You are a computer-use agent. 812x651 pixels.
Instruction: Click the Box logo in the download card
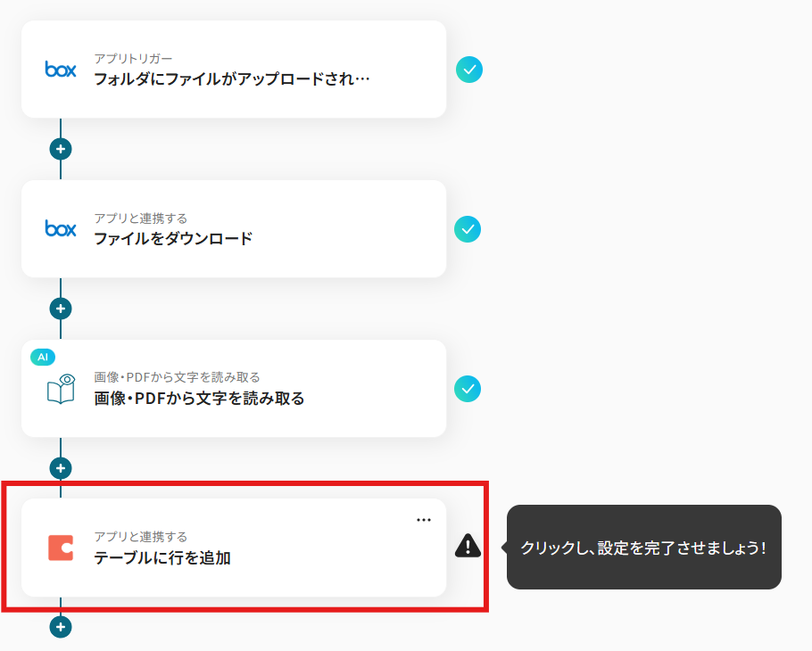click(61, 228)
